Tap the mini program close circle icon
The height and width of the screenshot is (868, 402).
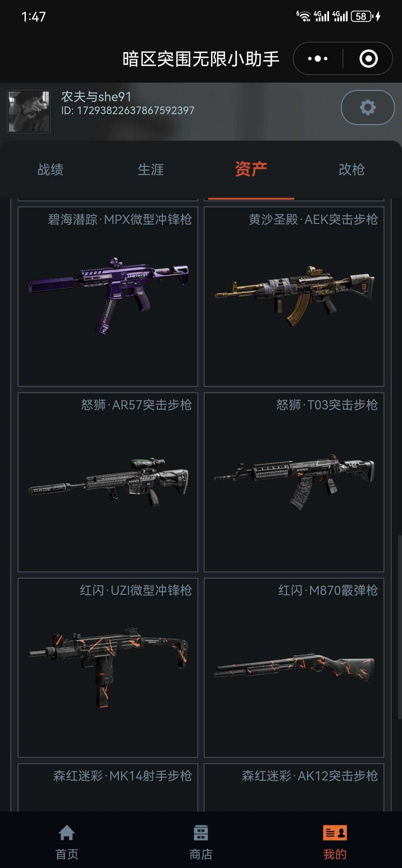[x=368, y=58]
